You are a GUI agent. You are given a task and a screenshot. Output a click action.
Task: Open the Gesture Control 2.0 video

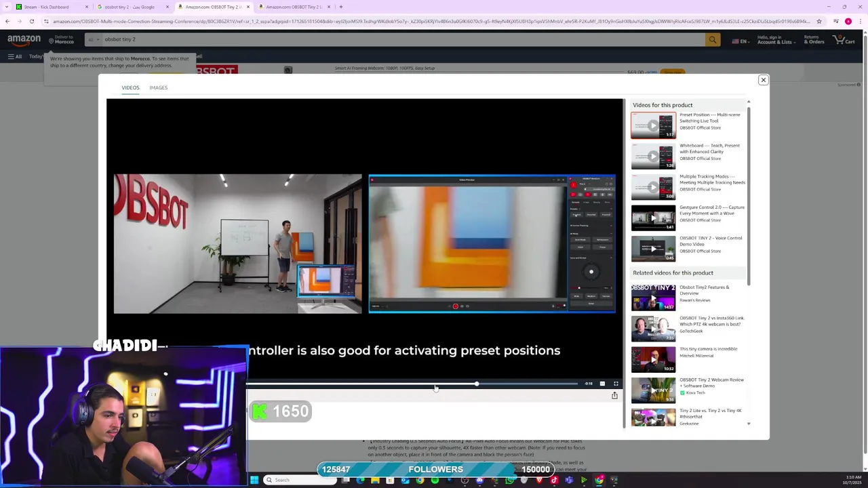pos(653,218)
